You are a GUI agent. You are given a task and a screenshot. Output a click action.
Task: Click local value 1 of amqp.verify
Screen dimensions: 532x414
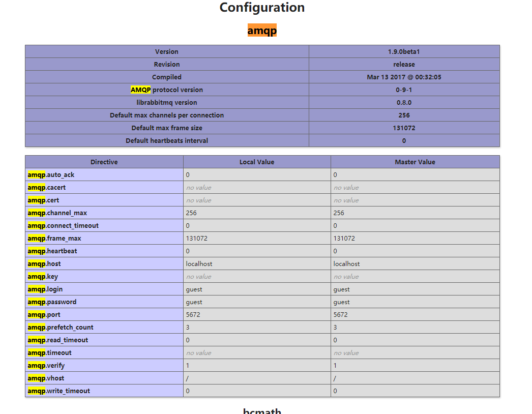click(x=188, y=366)
